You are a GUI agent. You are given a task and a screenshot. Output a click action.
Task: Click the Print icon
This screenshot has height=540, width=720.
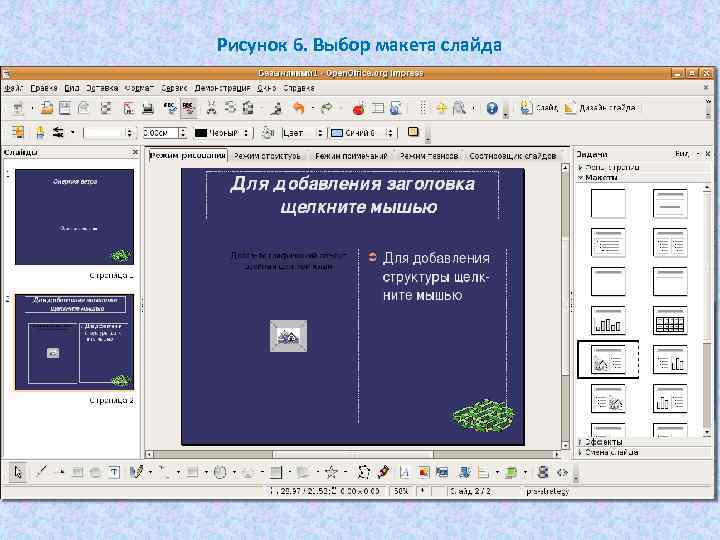[x=148, y=108]
